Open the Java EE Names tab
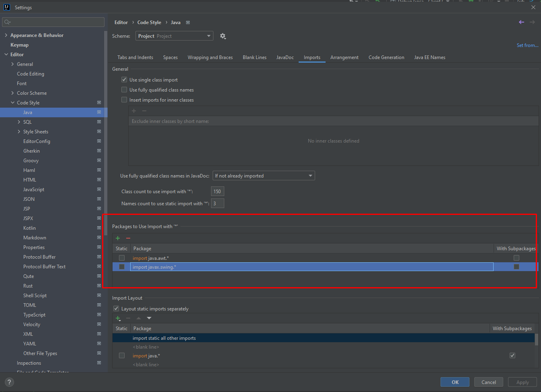Viewport: 541px width, 392px height. click(430, 57)
